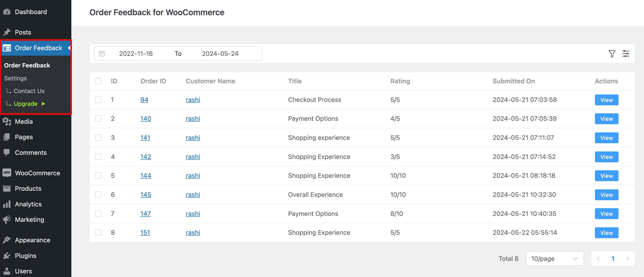This screenshot has height=277, width=644.
Task: Check the row for order 147
Action: (x=98, y=214)
